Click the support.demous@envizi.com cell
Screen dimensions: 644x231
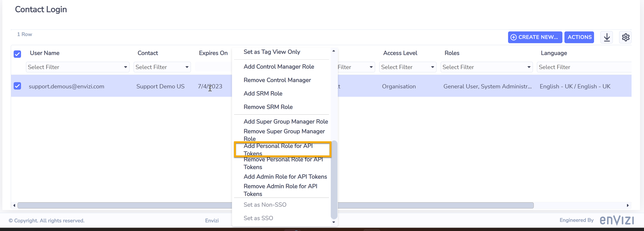pos(66,86)
